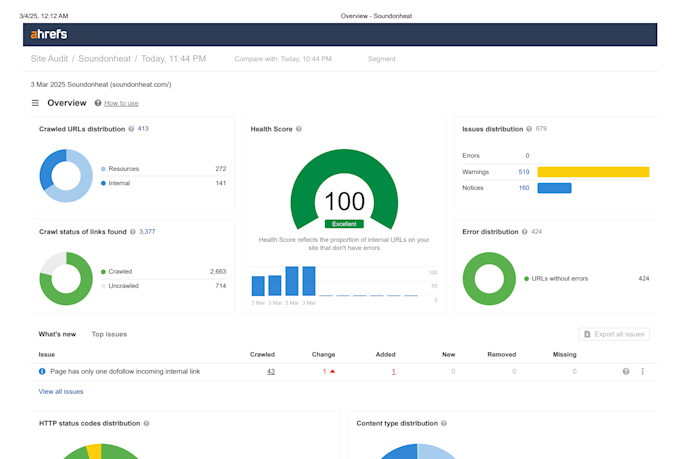Click help icon beside Health Score
This screenshot has width=680, height=459.
(299, 129)
